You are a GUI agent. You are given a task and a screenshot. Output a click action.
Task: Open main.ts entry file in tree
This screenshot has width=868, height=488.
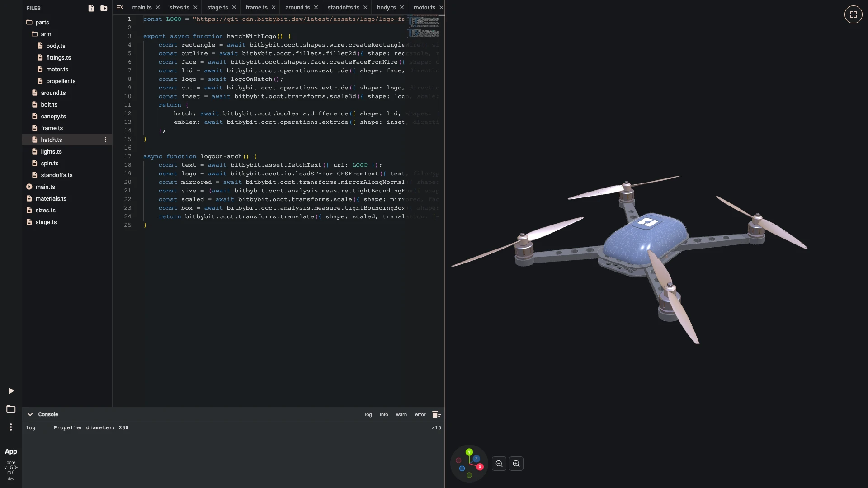(45, 187)
